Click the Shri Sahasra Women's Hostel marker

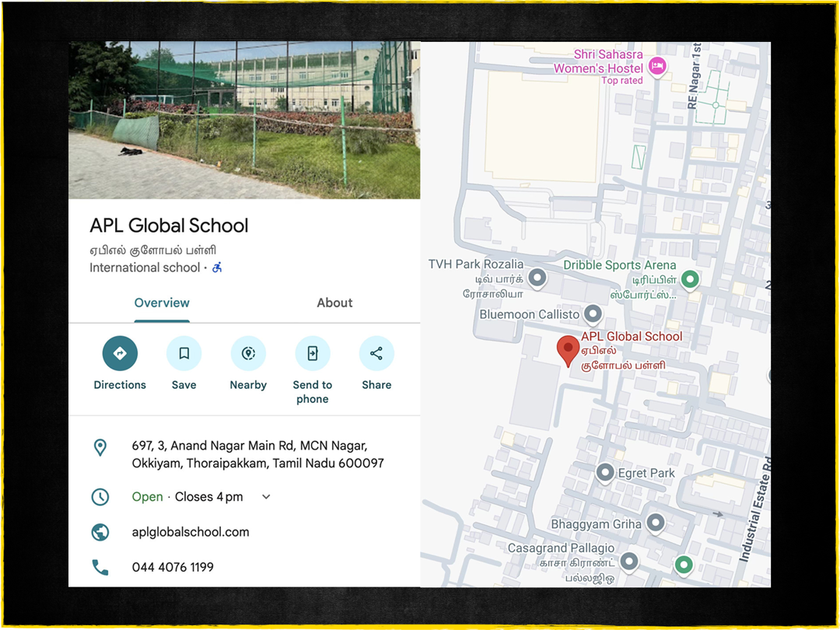point(657,68)
